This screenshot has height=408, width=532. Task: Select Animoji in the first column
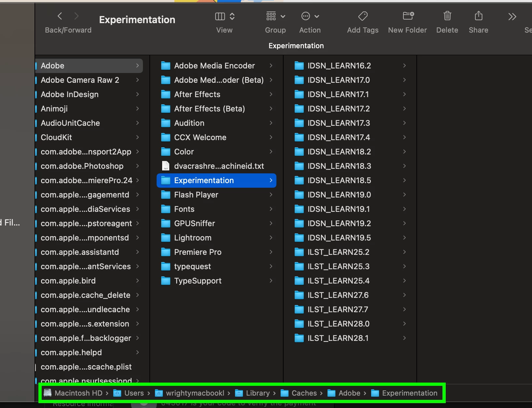[x=89, y=109]
